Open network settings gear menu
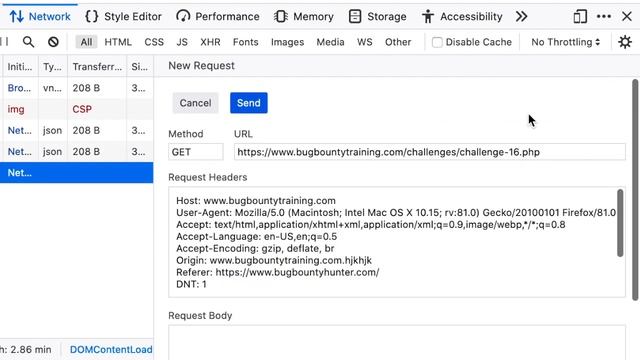This screenshot has height=360, width=640. click(625, 42)
